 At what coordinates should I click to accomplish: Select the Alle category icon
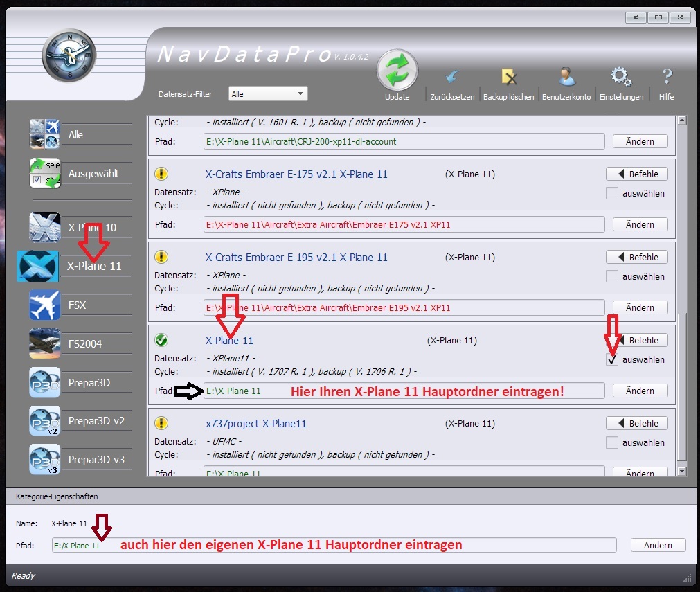[44, 134]
